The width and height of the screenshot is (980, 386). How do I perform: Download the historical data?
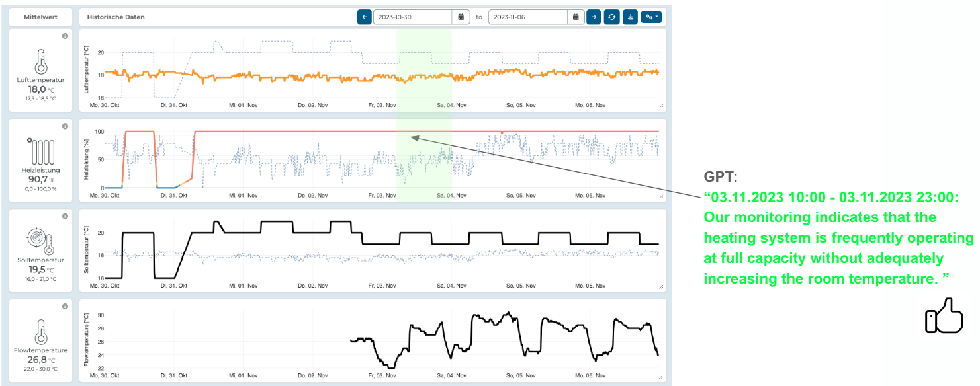(629, 17)
